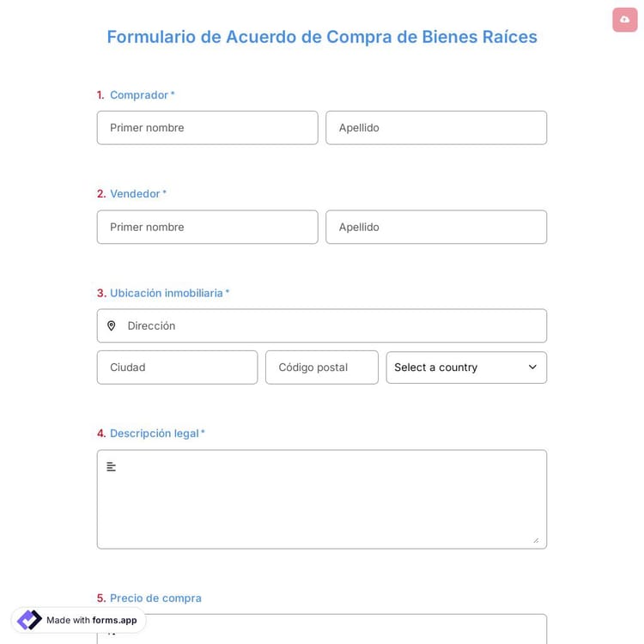Click inside the Descripción legal text area
Screen dimensions: 644x644
[322, 502]
